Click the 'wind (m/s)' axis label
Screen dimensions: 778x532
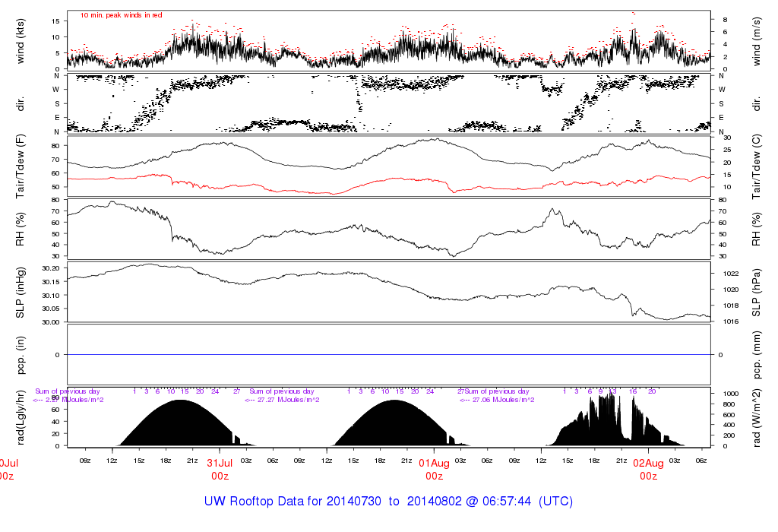pyautogui.click(x=756, y=41)
